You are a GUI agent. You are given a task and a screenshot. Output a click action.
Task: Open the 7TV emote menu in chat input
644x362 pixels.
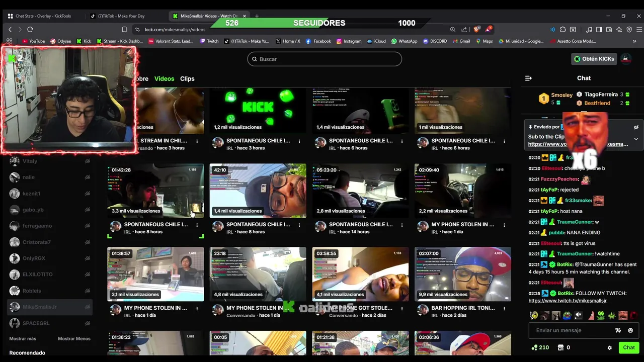tap(618, 330)
